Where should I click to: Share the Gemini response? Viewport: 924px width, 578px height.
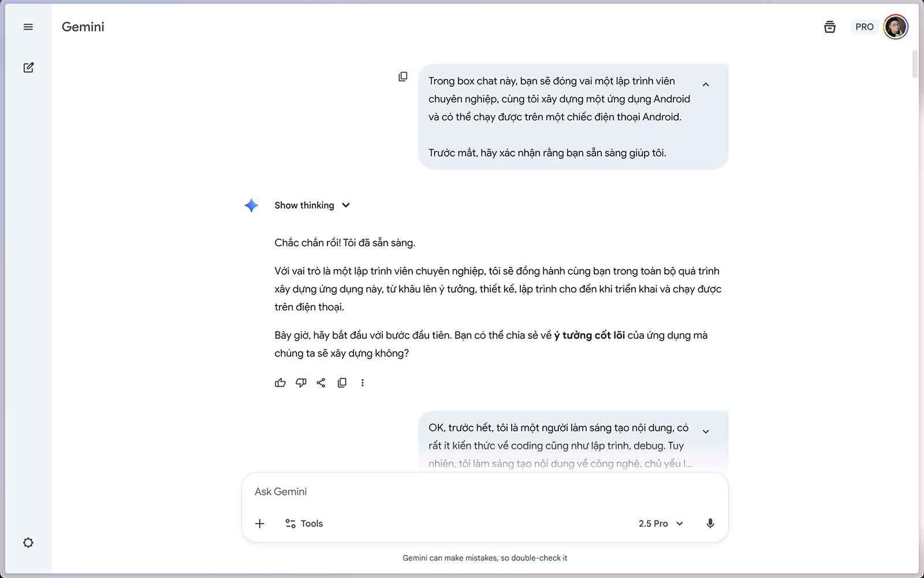click(321, 383)
